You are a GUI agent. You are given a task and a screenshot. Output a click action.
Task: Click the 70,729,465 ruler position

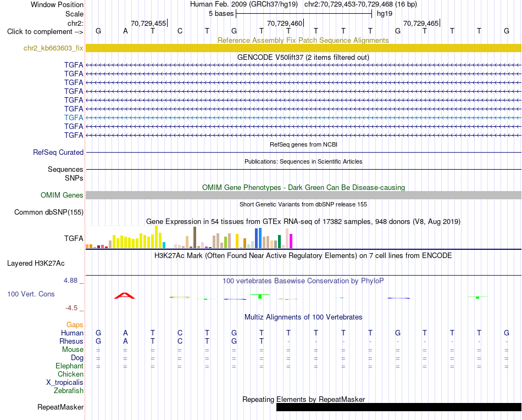pos(421,23)
